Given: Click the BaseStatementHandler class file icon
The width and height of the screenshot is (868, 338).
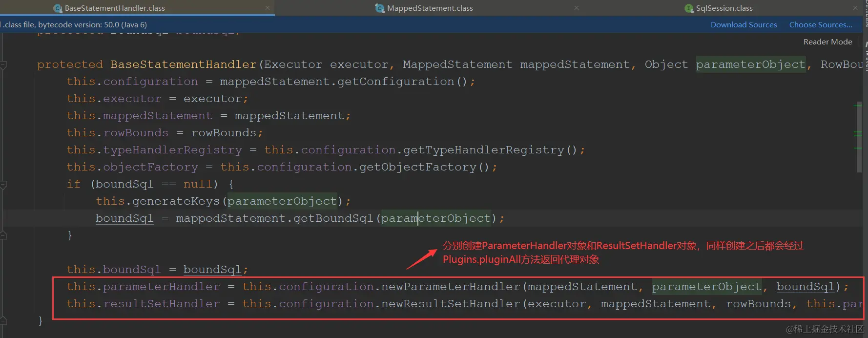Looking at the screenshot, I should click(58, 8).
